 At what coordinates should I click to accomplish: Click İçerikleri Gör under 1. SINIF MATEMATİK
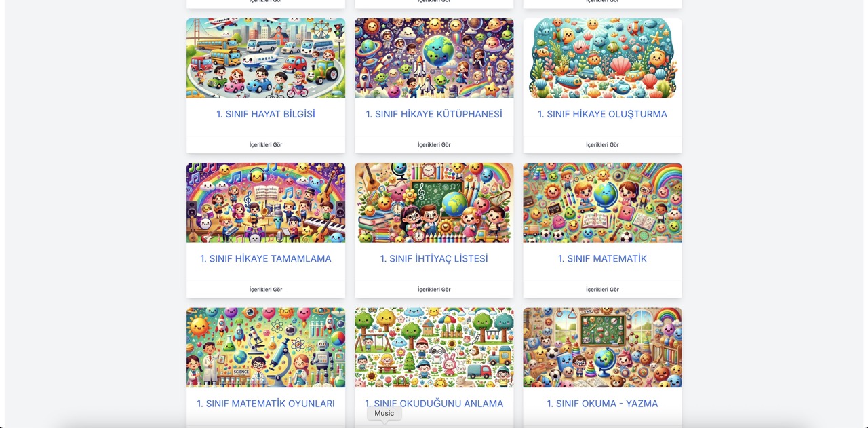tap(602, 290)
